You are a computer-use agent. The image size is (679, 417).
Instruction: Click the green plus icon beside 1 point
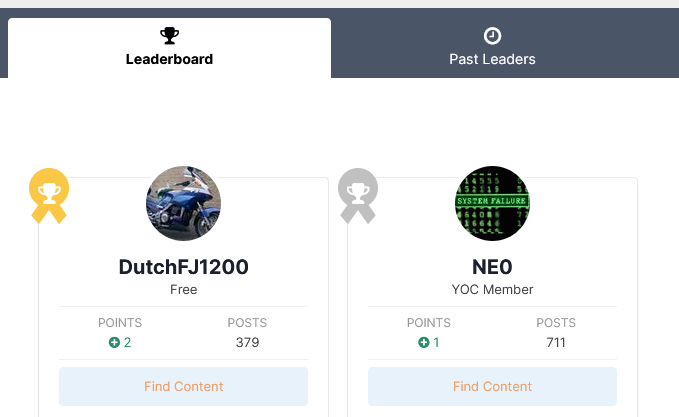423,342
